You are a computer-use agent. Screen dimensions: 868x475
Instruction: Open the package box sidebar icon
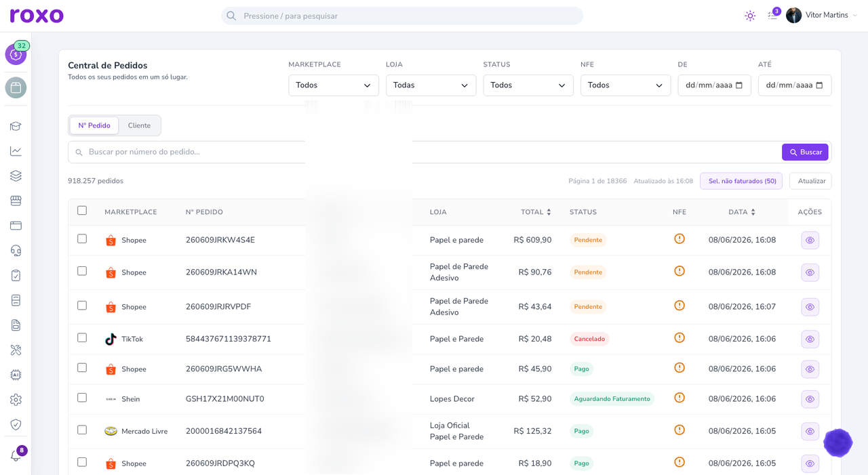click(16, 87)
